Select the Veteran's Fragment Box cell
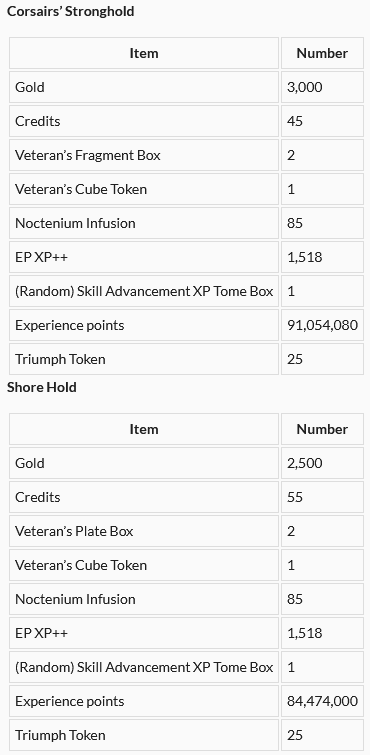The height and width of the screenshot is (755, 370). coord(144,155)
